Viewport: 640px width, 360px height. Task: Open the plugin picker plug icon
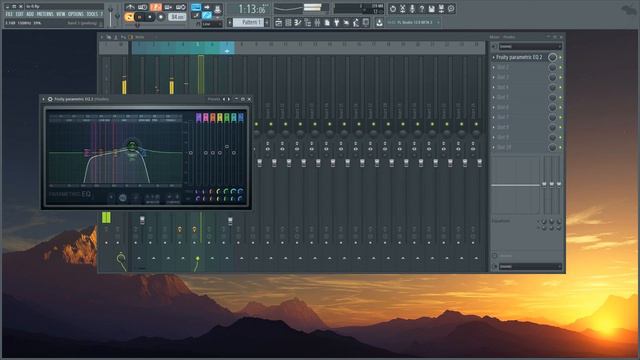tap(337, 23)
